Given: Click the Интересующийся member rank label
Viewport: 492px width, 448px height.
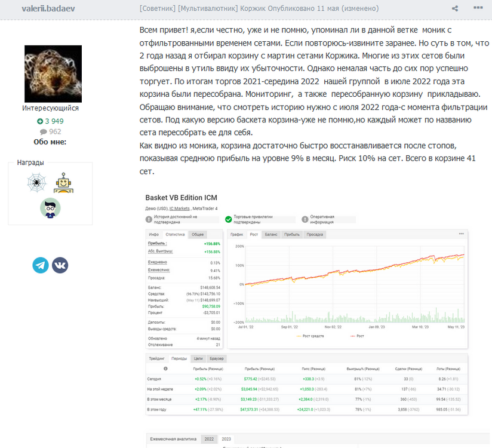Looking at the screenshot, I should point(51,108).
